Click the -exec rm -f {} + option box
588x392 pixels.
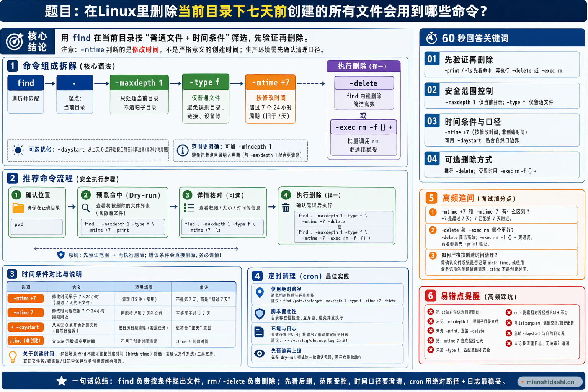(x=364, y=127)
